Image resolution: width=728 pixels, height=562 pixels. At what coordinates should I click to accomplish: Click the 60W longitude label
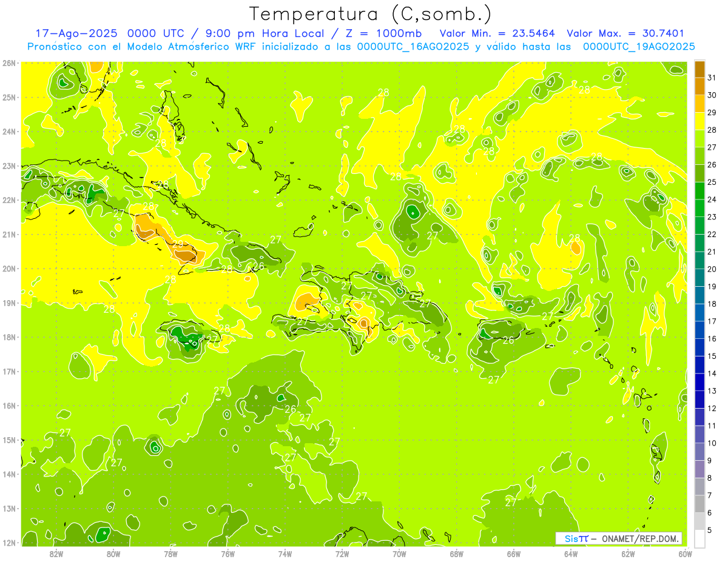685,553
